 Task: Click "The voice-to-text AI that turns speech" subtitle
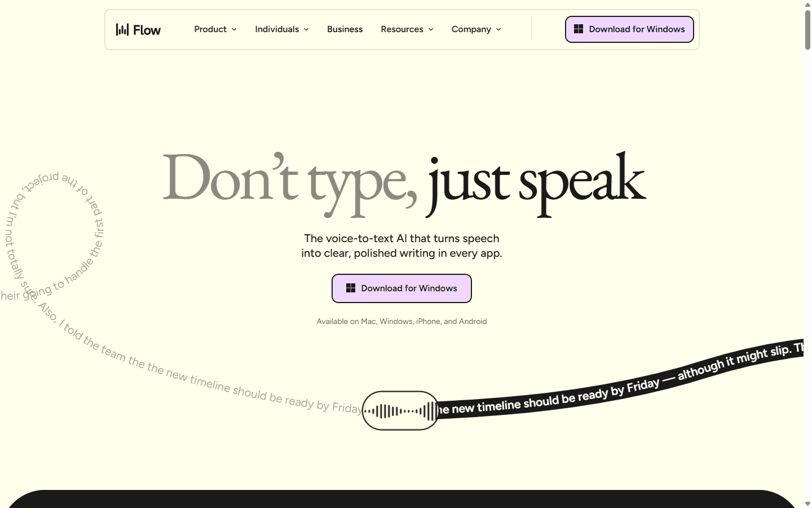401,238
